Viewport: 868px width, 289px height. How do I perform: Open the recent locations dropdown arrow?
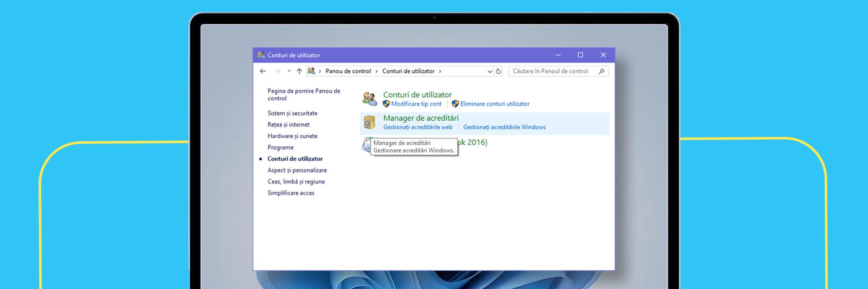click(x=289, y=71)
